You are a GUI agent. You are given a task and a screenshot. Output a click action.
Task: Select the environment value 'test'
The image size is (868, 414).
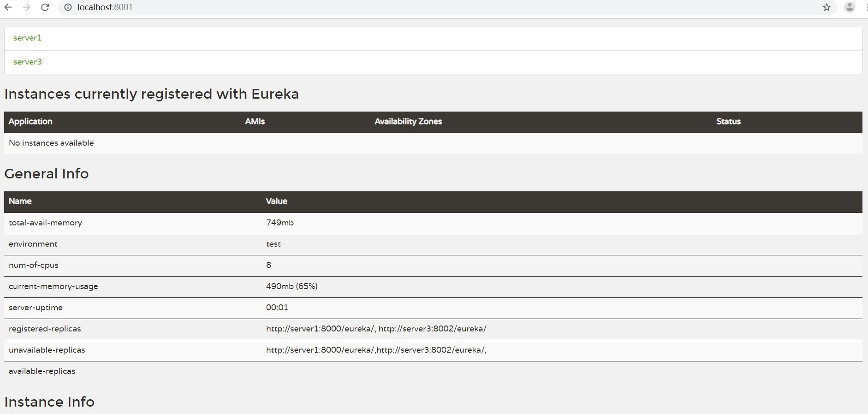(273, 244)
